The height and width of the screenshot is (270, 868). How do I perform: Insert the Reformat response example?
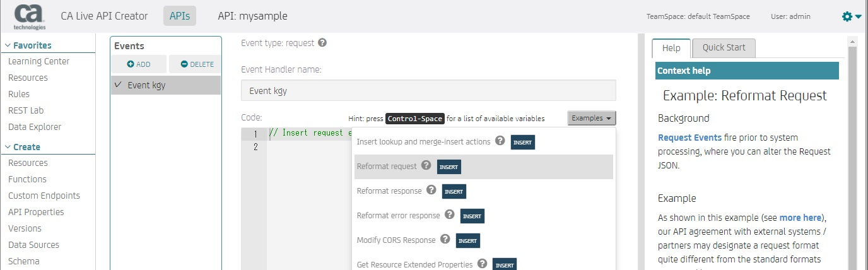click(454, 191)
